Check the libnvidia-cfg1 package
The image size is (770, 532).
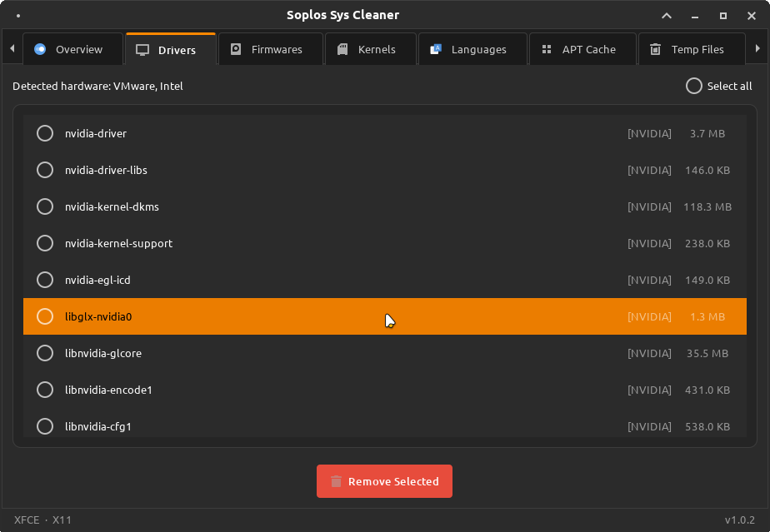click(x=45, y=426)
